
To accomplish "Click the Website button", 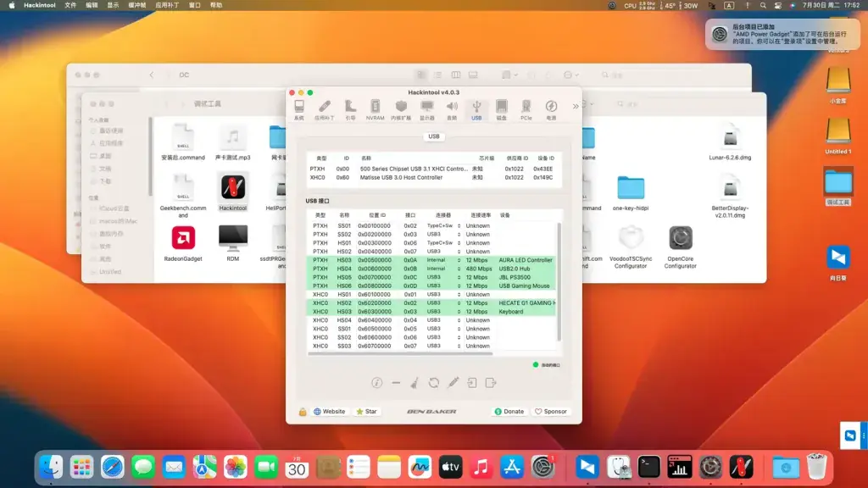I will tap(330, 412).
